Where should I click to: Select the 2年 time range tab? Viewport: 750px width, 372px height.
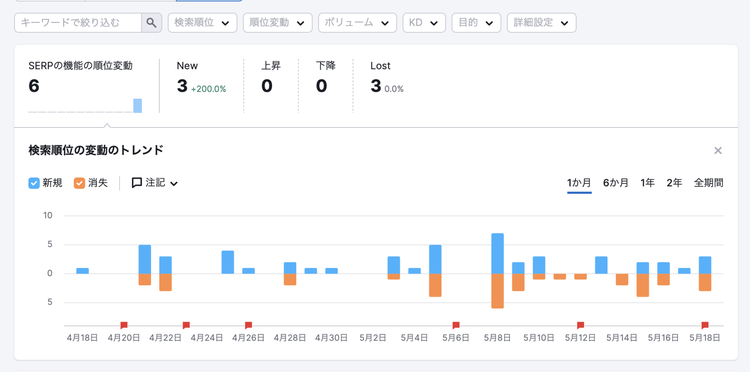(674, 183)
